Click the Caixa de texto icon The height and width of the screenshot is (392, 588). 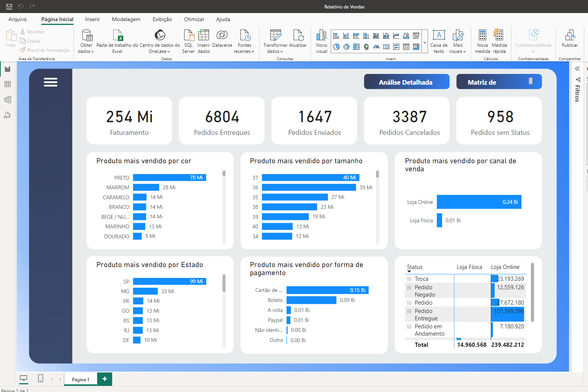(439, 36)
